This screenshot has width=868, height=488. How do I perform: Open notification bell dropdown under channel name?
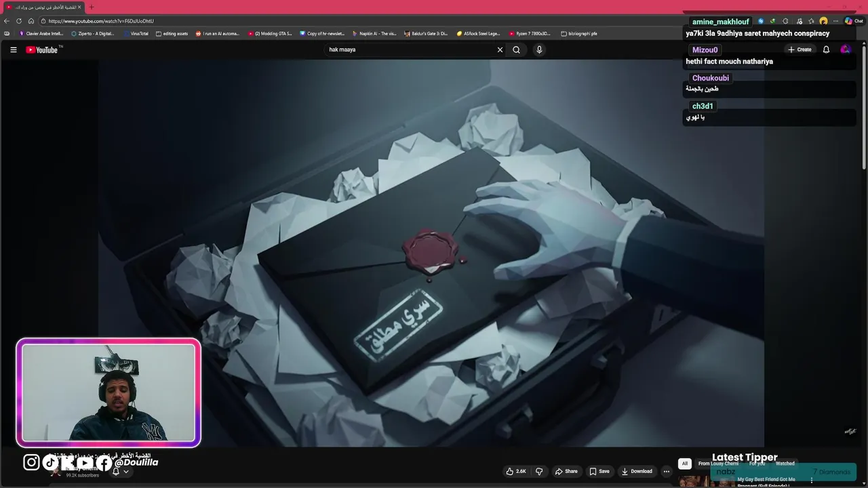pos(119,471)
